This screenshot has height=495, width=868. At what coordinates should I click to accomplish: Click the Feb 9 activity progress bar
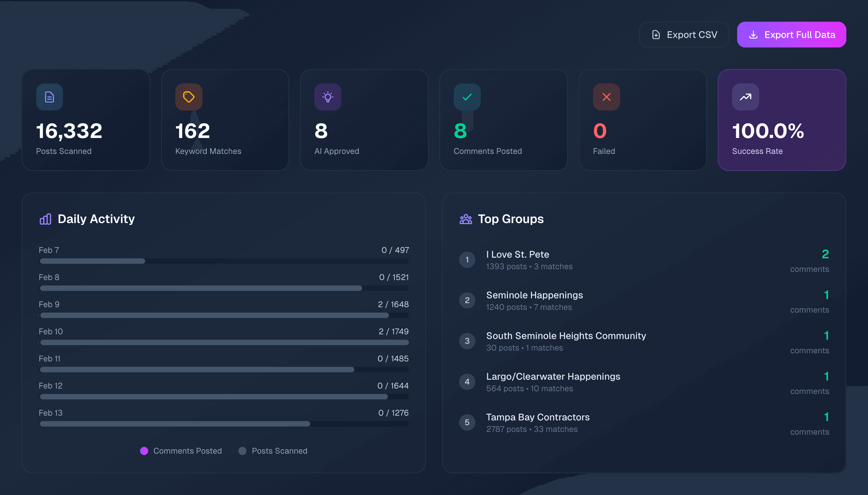click(x=224, y=316)
